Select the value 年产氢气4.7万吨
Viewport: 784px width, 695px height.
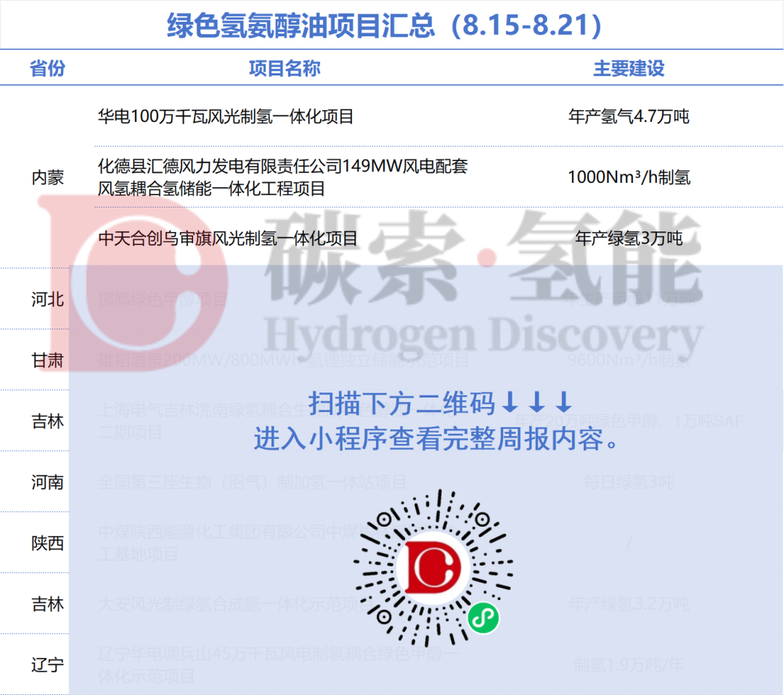click(629, 116)
